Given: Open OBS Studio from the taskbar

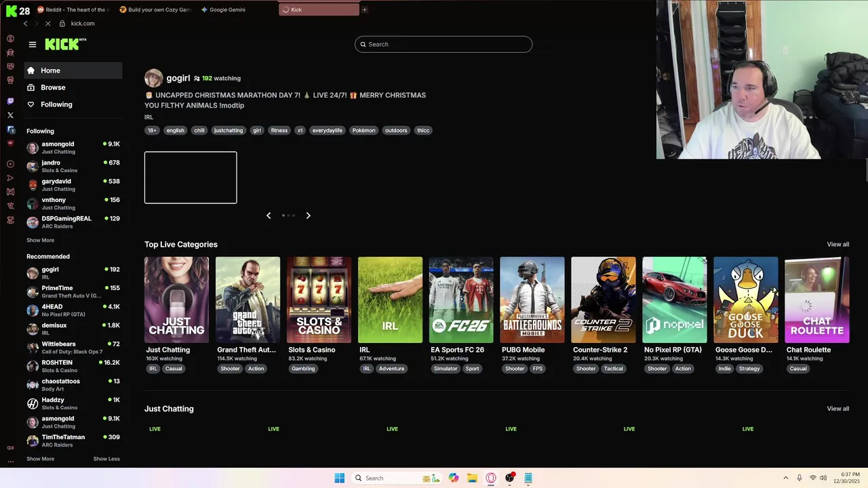Looking at the screenshot, I should click(509, 478).
